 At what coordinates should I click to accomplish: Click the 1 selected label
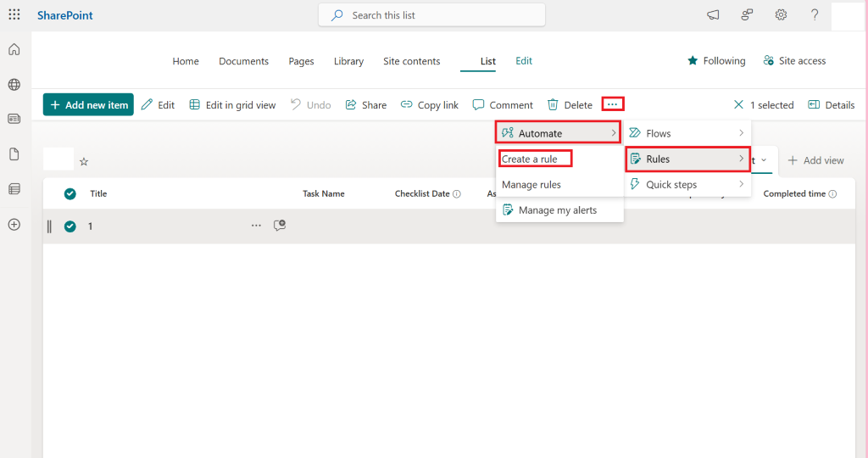[771, 104]
